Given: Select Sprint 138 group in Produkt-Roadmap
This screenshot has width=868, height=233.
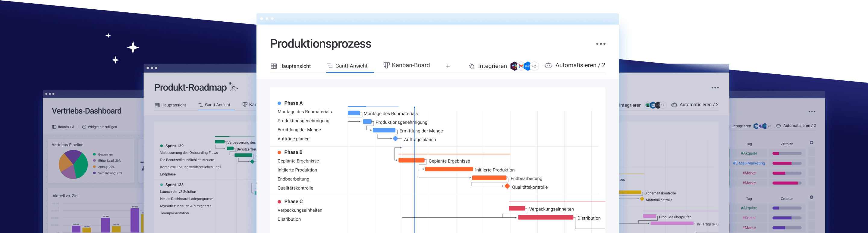Looking at the screenshot, I should click(x=174, y=185).
